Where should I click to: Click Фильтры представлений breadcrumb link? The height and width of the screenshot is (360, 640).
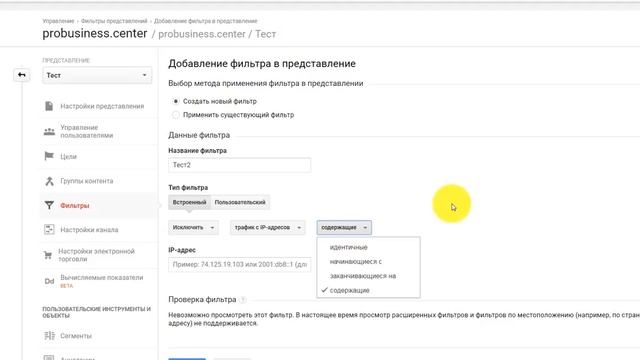coord(114,21)
